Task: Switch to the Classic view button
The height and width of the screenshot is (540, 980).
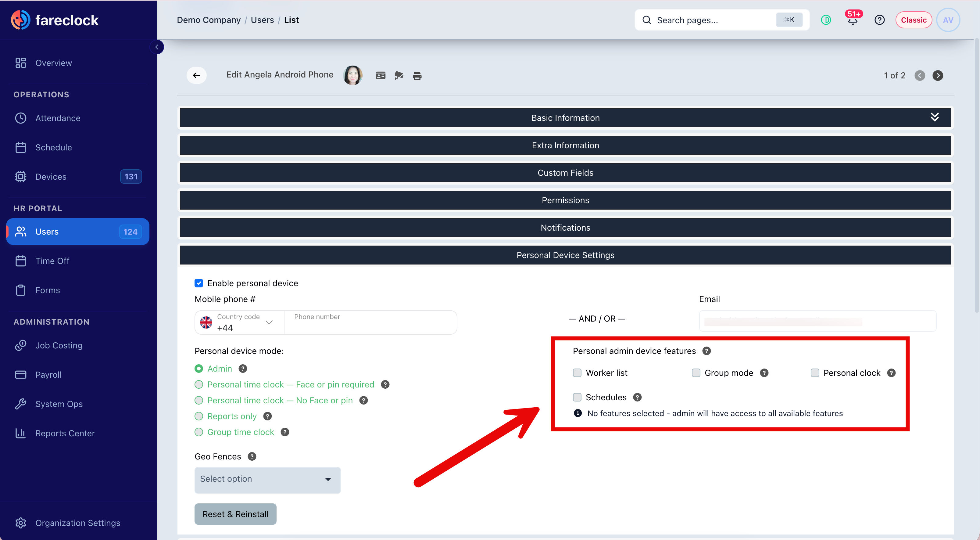Action: [x=914, y=20]
